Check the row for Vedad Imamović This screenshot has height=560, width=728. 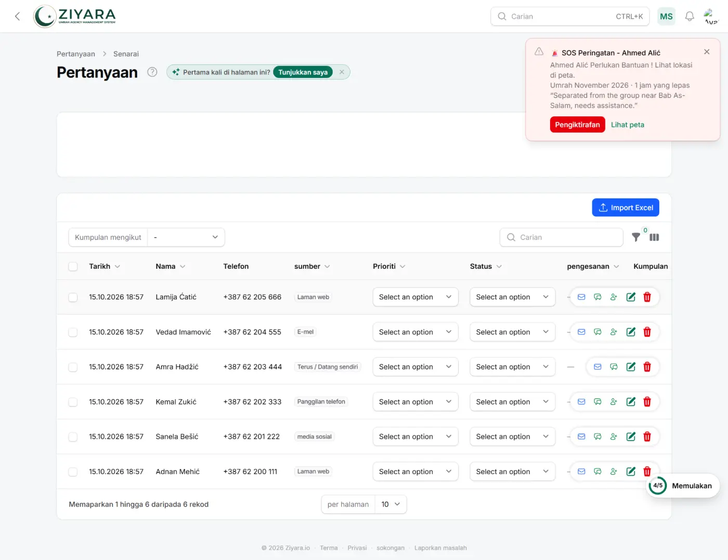(73, 332)
